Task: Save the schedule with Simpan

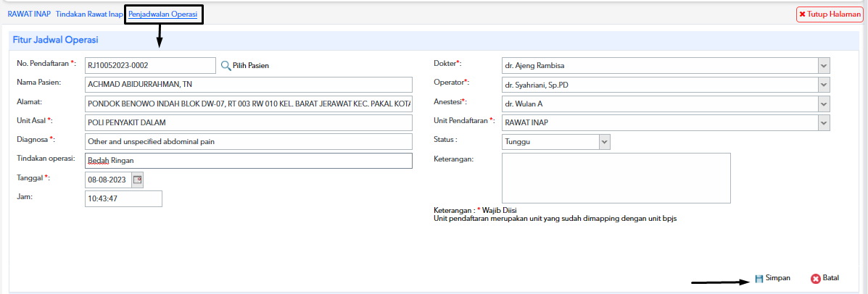Action: 772,279
